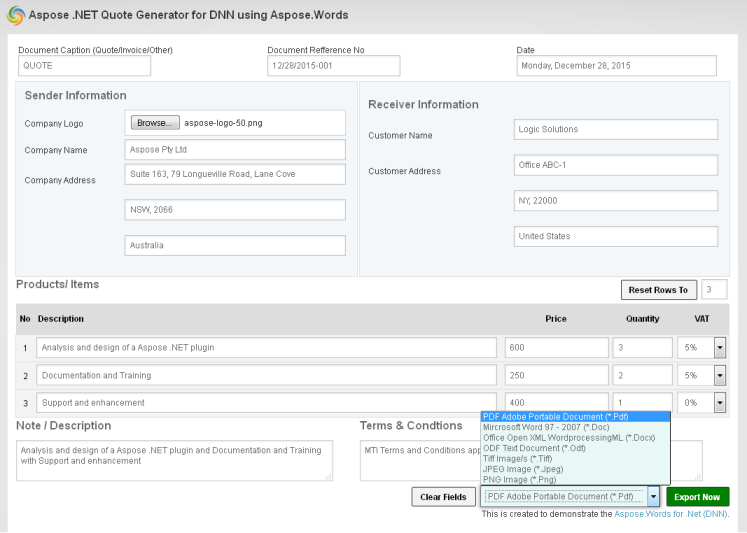
Task: Click the Customer Address label
Action: point(404,171)
